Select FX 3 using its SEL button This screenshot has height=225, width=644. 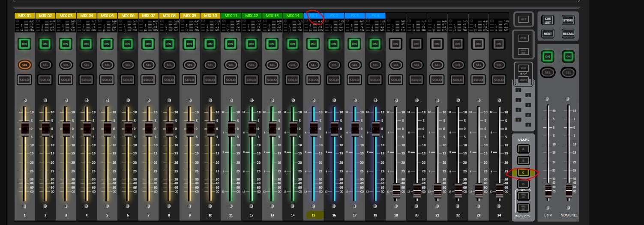click(354, 65)
